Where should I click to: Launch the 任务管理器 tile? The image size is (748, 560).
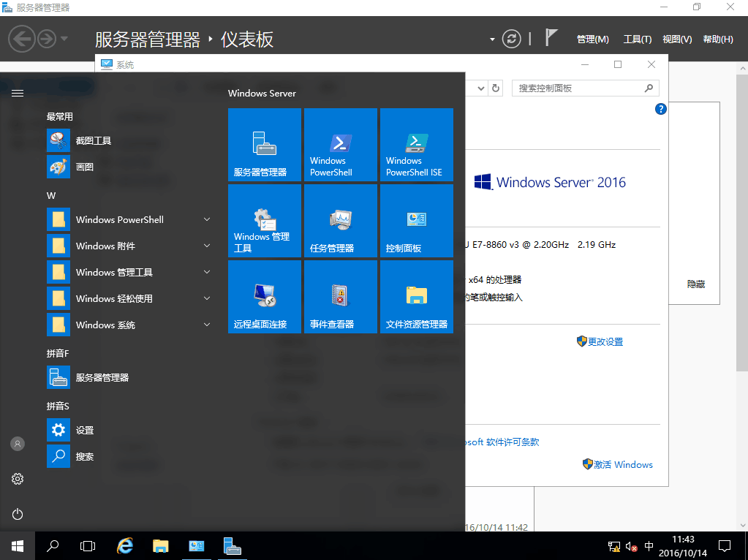pyautogui.click(x=341, y=221)
